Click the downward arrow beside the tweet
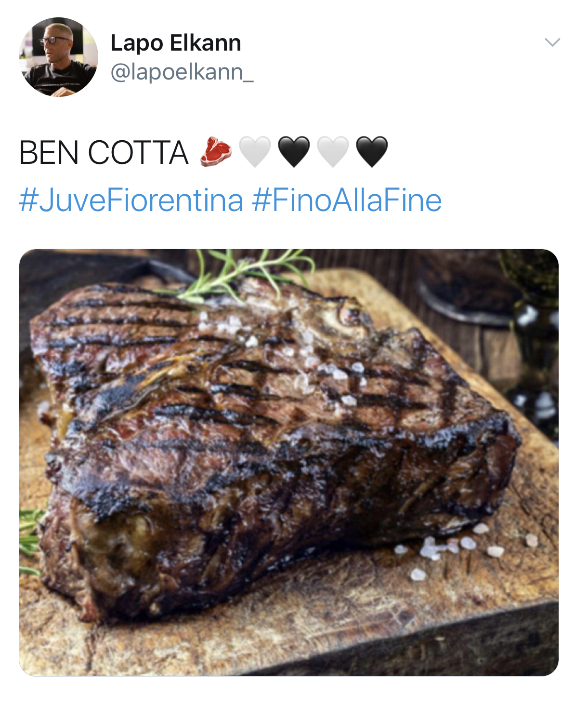Viewport: 588px width, 707px height. [x=552, y=42]
